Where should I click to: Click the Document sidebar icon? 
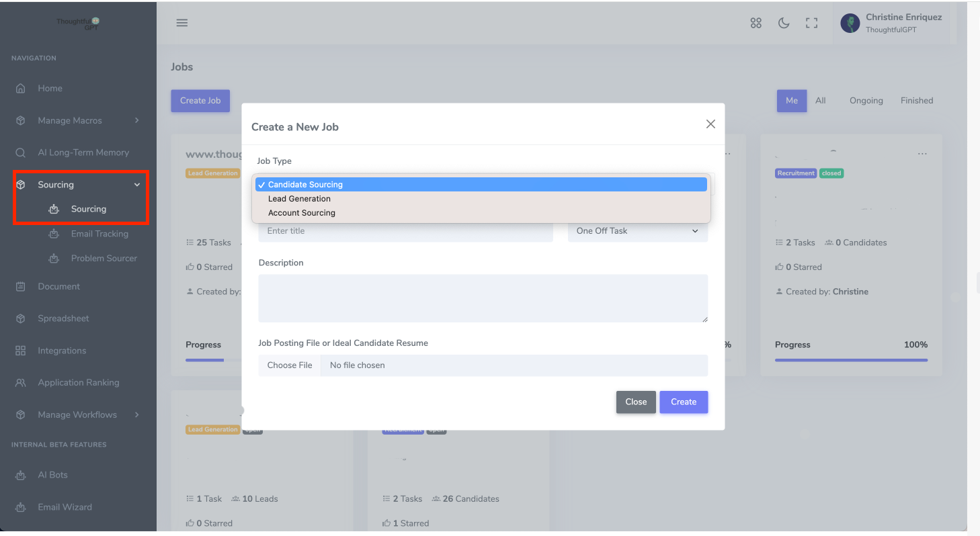click(21, 287)
